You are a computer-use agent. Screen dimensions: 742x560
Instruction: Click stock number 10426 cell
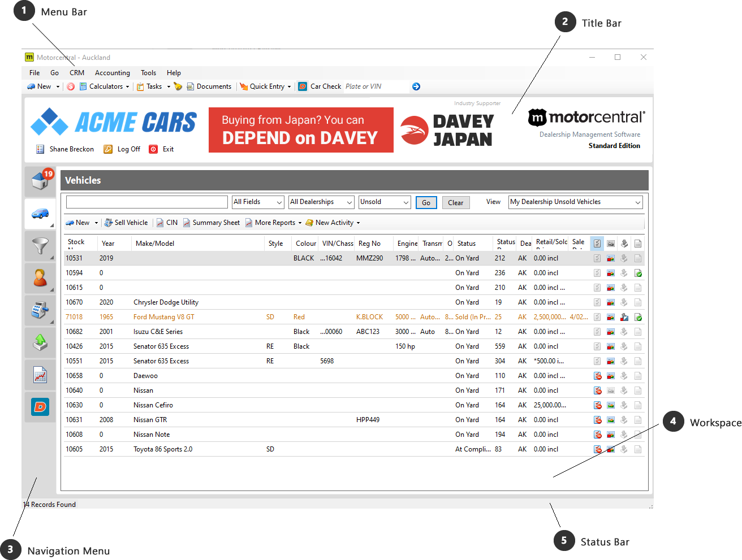[x=74, y=346]
